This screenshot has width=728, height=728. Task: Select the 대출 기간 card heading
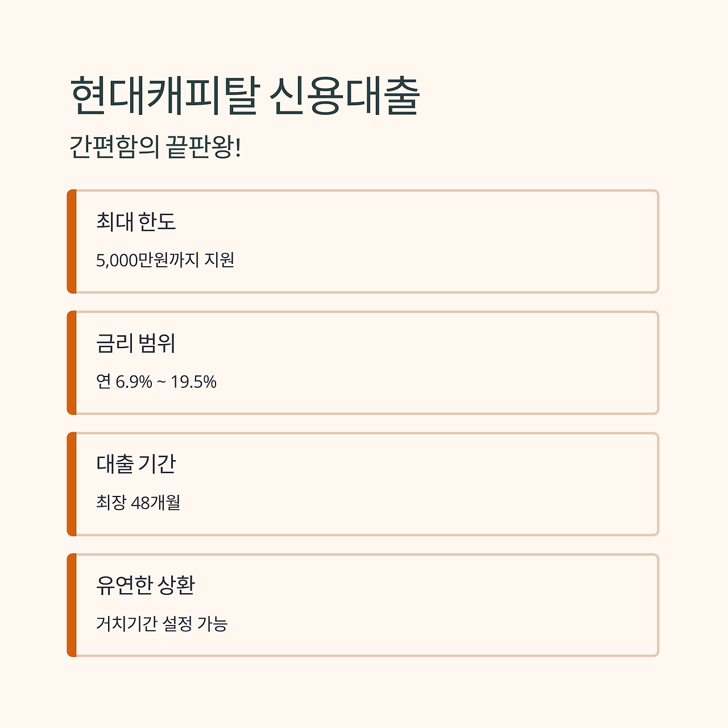(x=136, y=464)
